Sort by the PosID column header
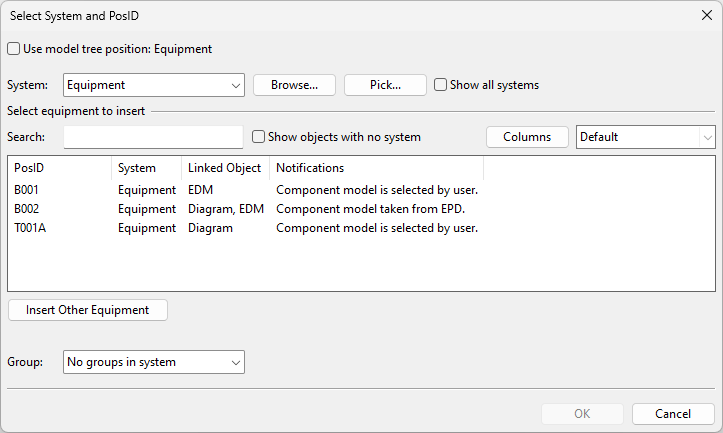The width and height of the screenshot is (723, 433). [x=59, y=168]
